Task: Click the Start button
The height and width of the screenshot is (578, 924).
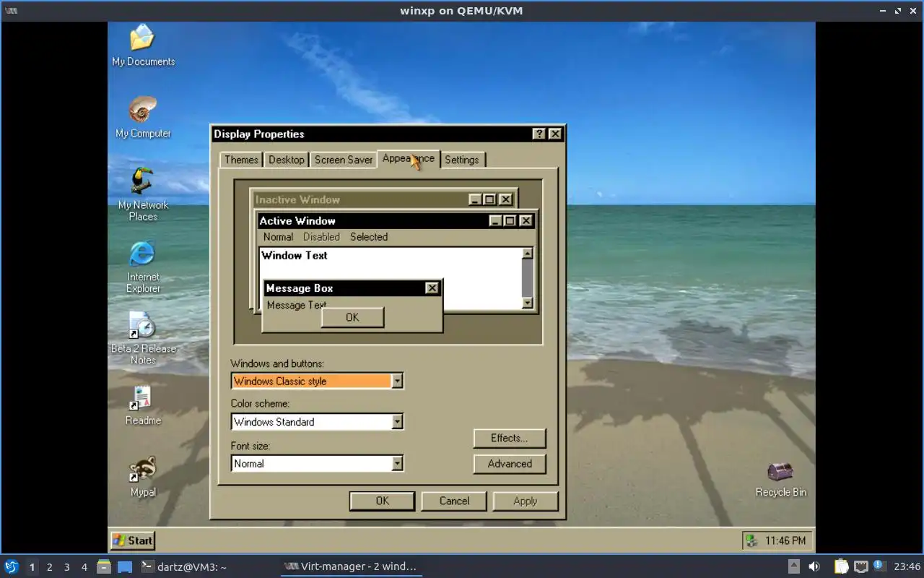Action: 133,540
